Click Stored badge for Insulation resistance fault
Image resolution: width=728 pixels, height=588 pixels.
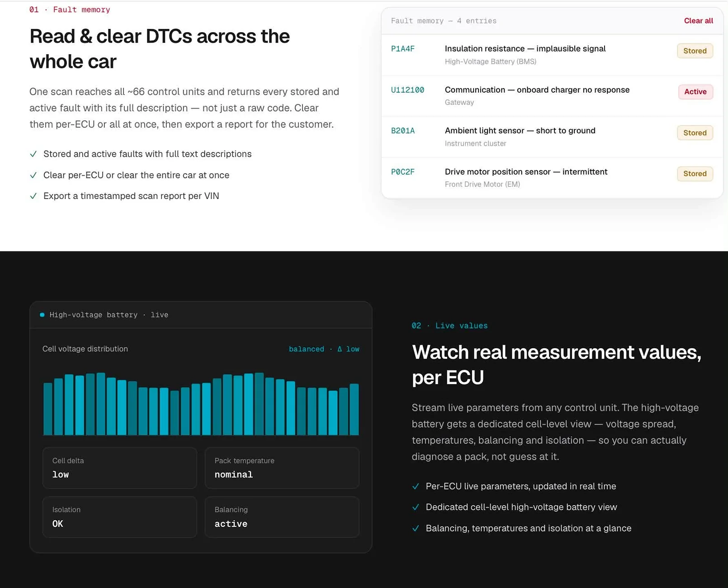click(x=695, y=51)
